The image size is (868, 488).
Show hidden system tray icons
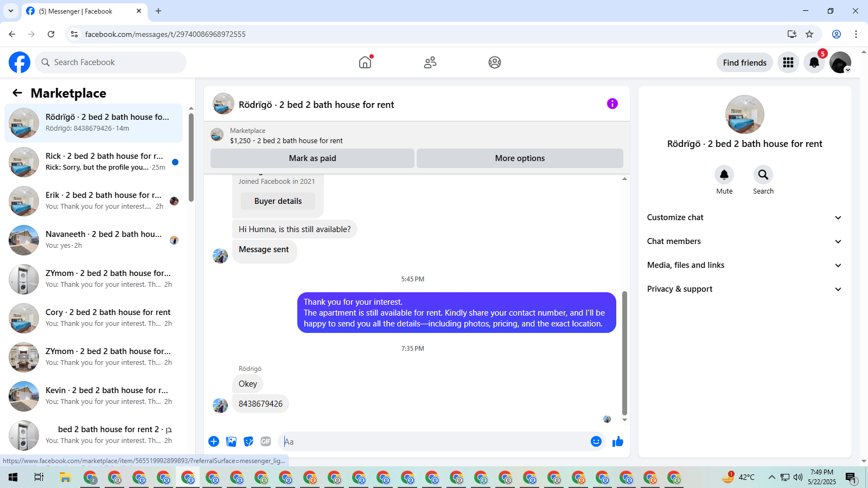[x=771, y=477]
